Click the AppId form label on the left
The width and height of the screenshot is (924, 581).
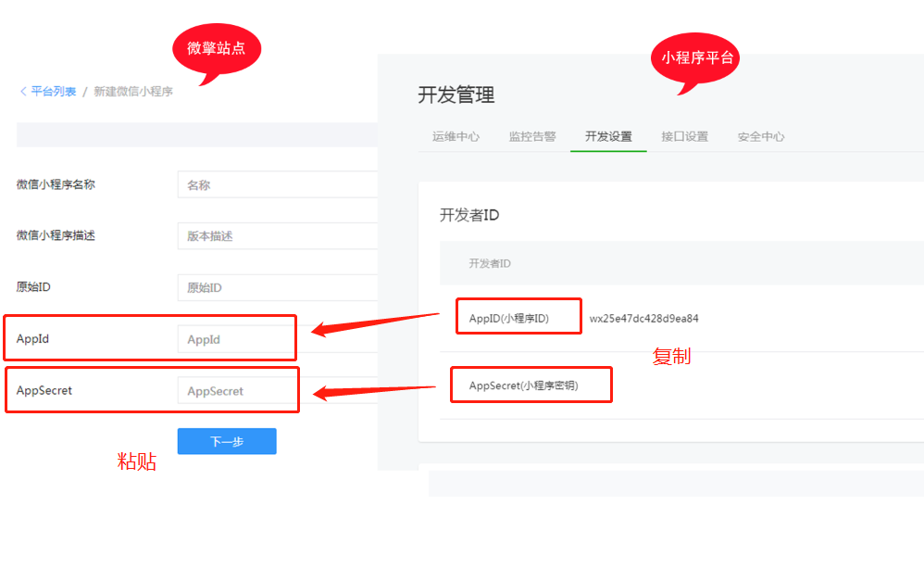coord(32,339)
